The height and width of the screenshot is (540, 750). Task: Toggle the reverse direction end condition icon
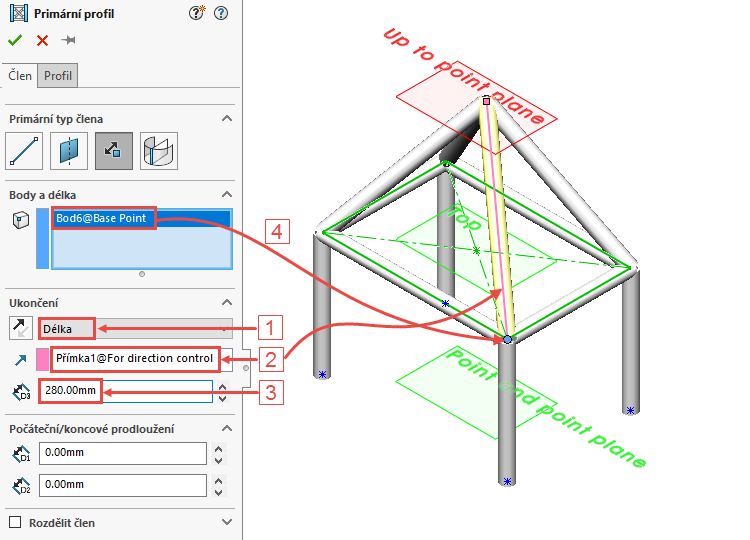21,328
